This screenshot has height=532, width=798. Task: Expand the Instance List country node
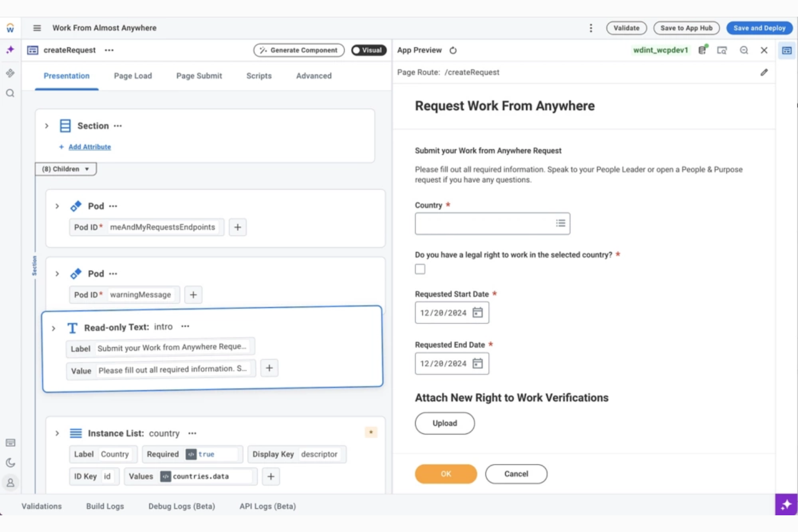point(57,433)
